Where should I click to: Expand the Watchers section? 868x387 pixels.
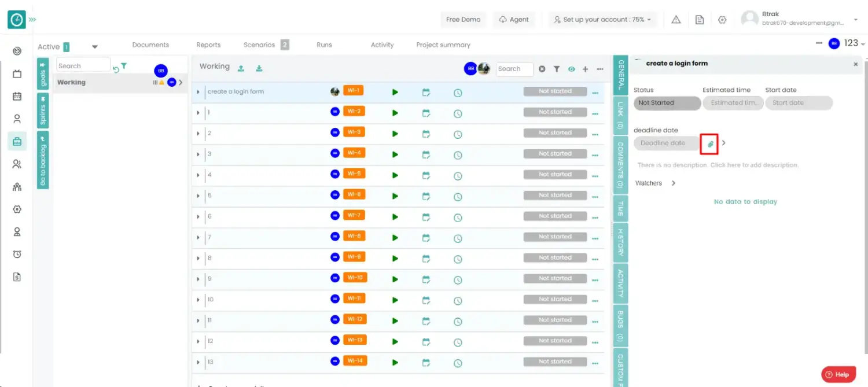point(673,183)
